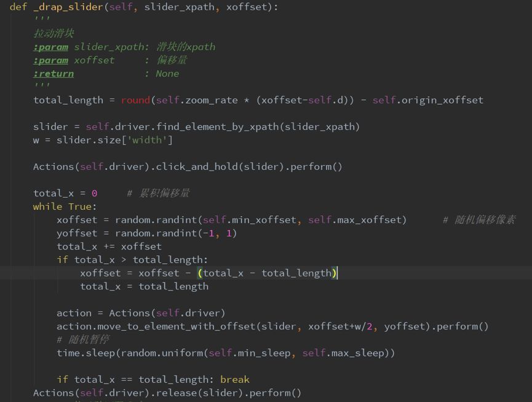532x402 pixels.
Task: Click the :param tag before slider_xpath
Action: (x=50, y=47)
